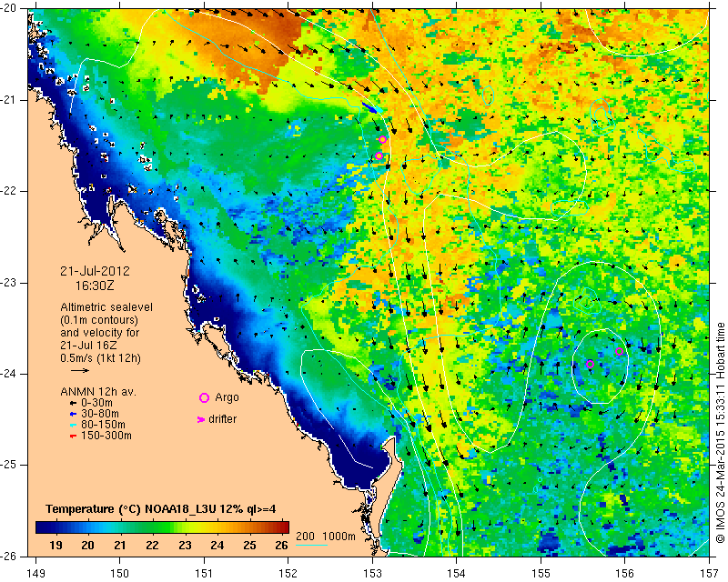This screenshot has width=728, height=582.
Task: Click the '-24' latitude axis label
Action: point(9,374)
